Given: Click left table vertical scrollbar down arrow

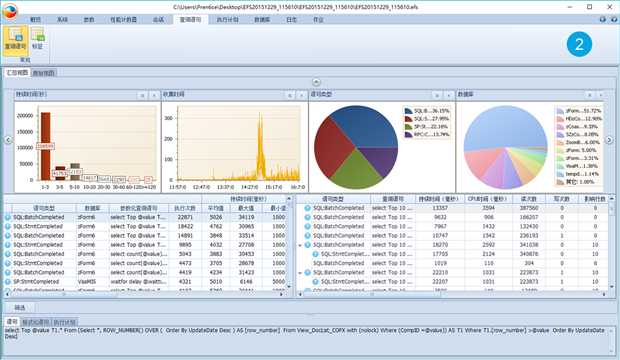Looking at the screenshot, I should (x=289, y=287).
